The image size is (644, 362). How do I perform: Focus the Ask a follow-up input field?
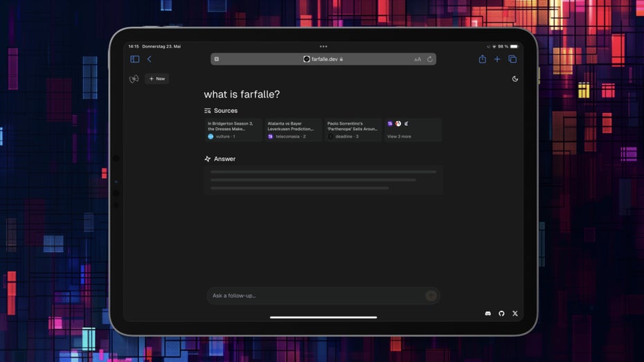[x=315, y=296]
